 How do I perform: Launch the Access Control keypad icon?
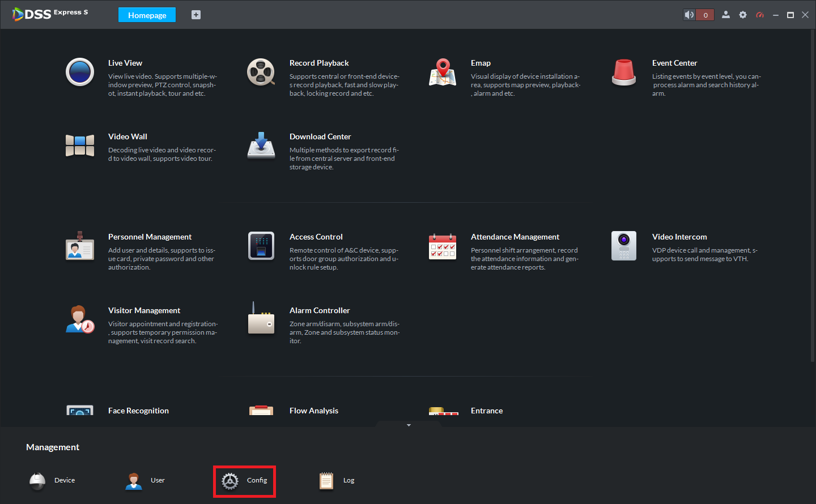click(261, 246)
